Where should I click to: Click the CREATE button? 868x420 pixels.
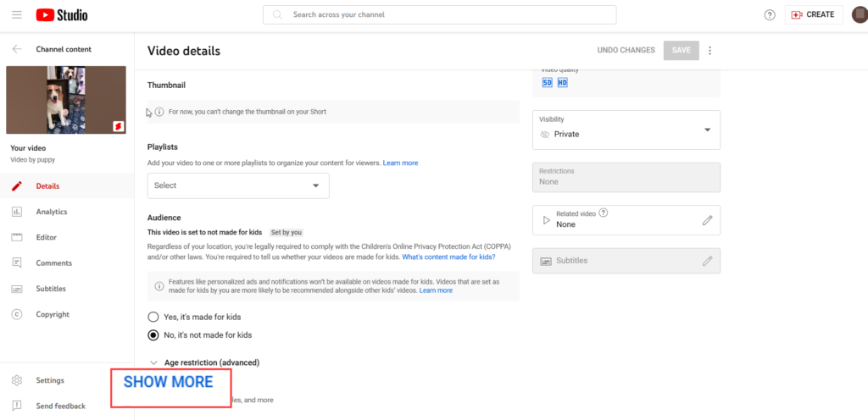click(x=814, y=15)
